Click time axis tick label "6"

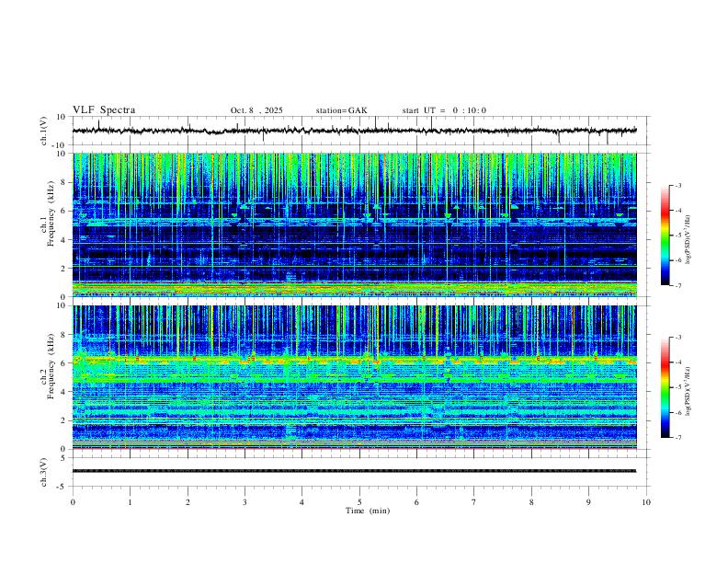tap(416, 502)
